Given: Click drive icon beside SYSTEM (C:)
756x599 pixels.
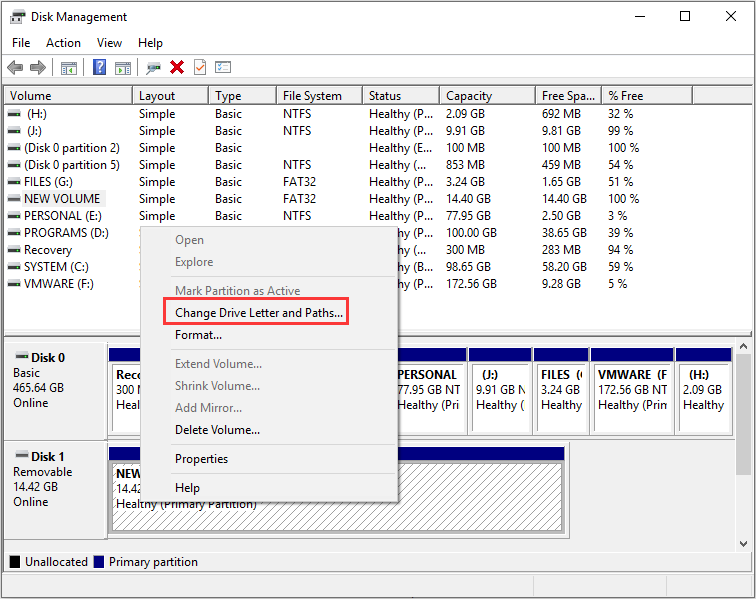Looking at the screenshot, I should click(14, 267).
